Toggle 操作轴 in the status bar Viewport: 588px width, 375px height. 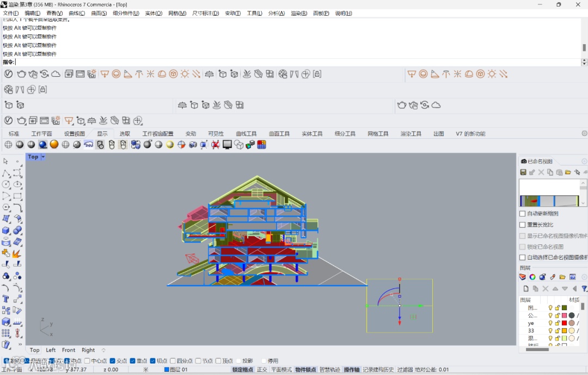coord(351,370)
